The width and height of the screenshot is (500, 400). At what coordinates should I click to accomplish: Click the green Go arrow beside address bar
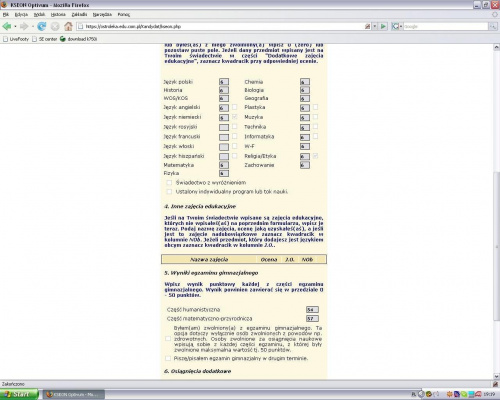[x=383, y=26]
